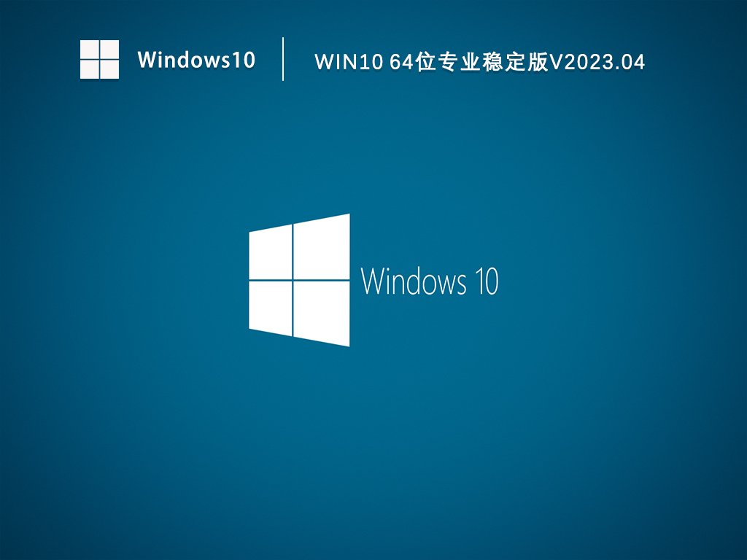
Task: Click the vertical divider line in the header
Action: (x=283, y=59)
